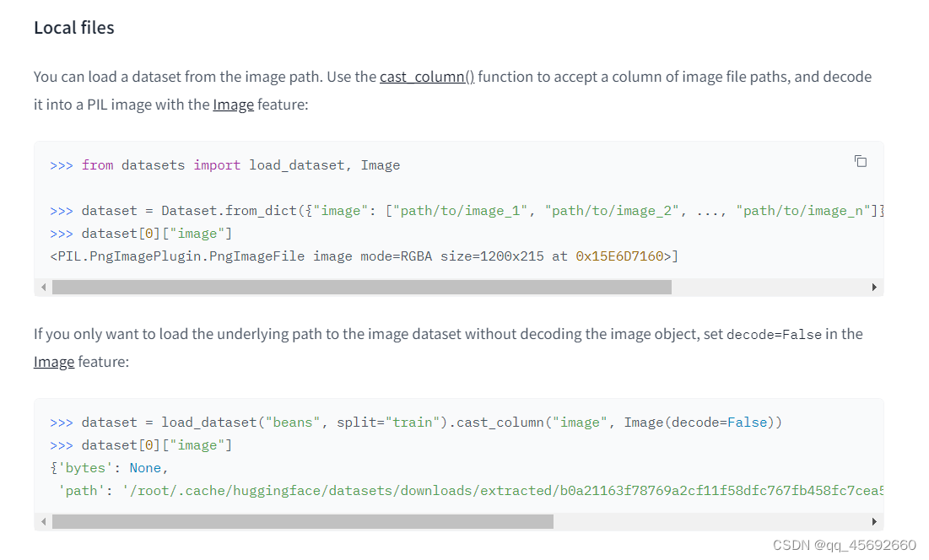
Task: Click the left scroll arrow on second code block
Action: [x=42, y=521]
